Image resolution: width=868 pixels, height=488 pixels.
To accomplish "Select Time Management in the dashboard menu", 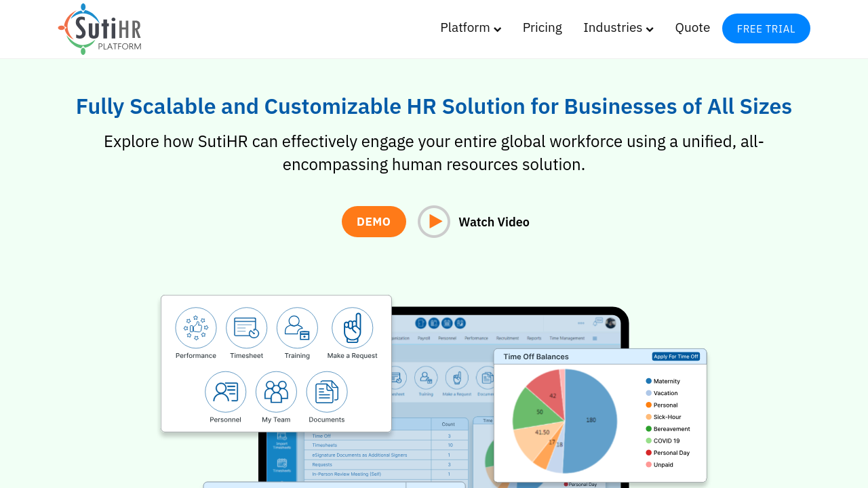I will tap(567, 338).
